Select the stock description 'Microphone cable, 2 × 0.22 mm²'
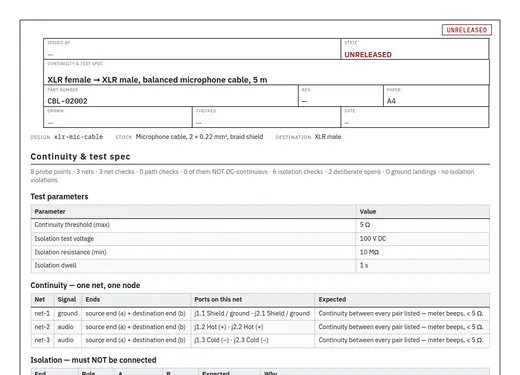This screenshot has width=520, height=375. [199, 137]
